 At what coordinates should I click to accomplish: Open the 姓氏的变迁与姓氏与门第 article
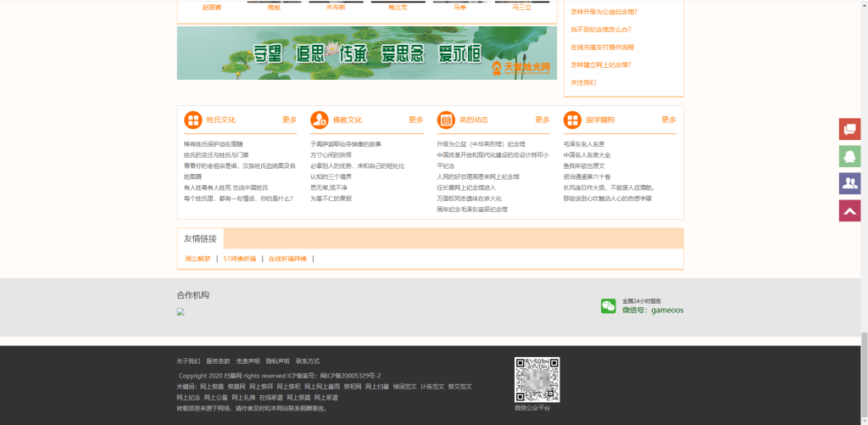pyautogui.click(x=216, y=155)
